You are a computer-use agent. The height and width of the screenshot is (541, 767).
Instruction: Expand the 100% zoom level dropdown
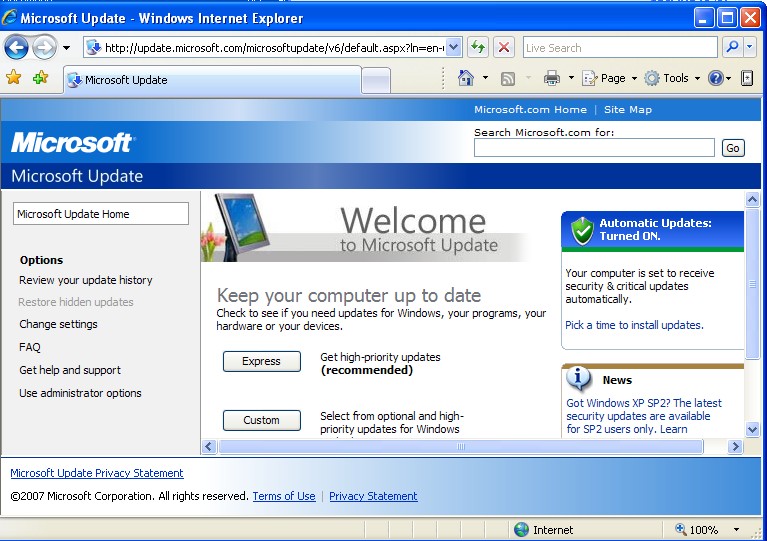[736, 530]
